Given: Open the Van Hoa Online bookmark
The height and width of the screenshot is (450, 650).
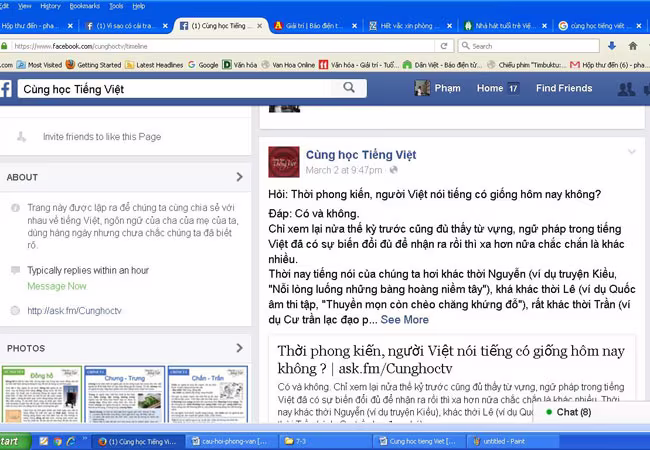Looking at the screenshot, I should click(x=288, y=65).
